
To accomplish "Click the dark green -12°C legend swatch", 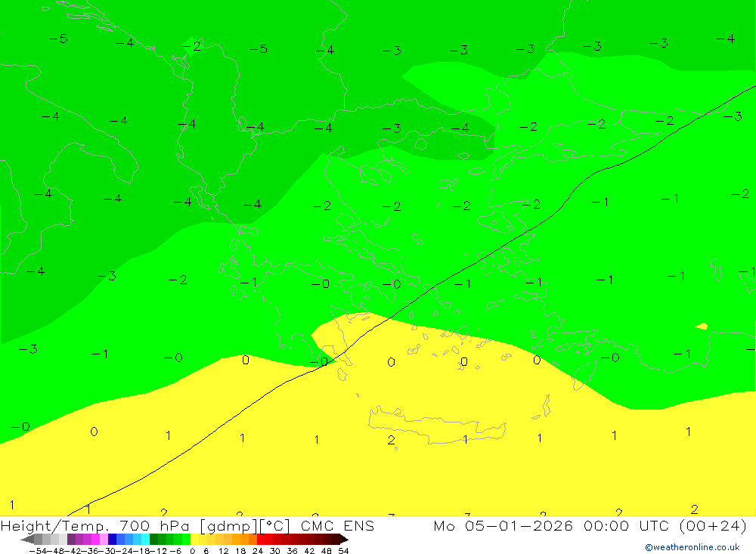I will (x=153, y=540).
